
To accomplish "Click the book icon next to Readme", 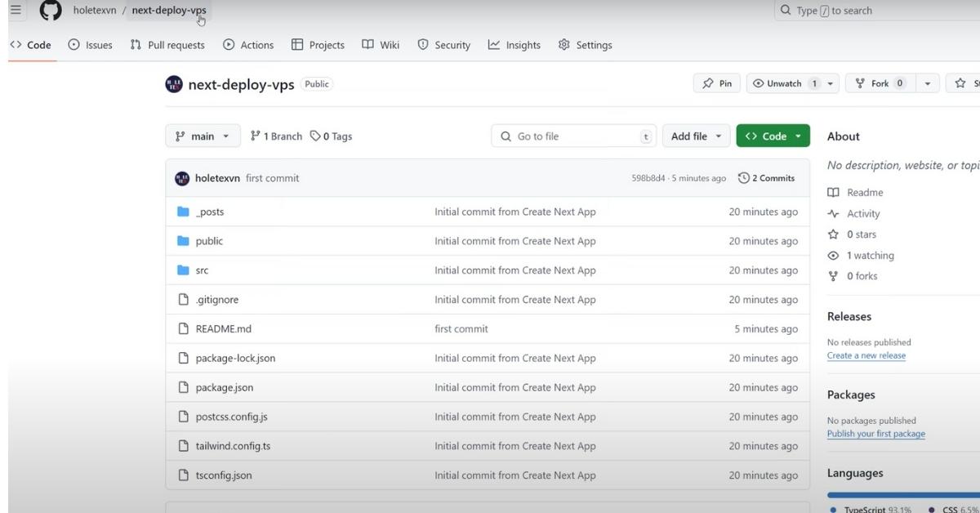I will pyautogui.click(x=833, y=193).
